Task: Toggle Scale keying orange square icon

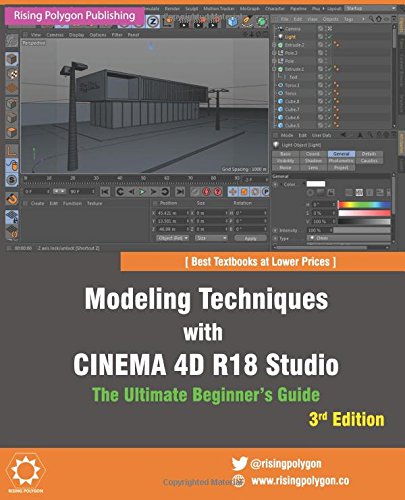Action: (244, 192)
